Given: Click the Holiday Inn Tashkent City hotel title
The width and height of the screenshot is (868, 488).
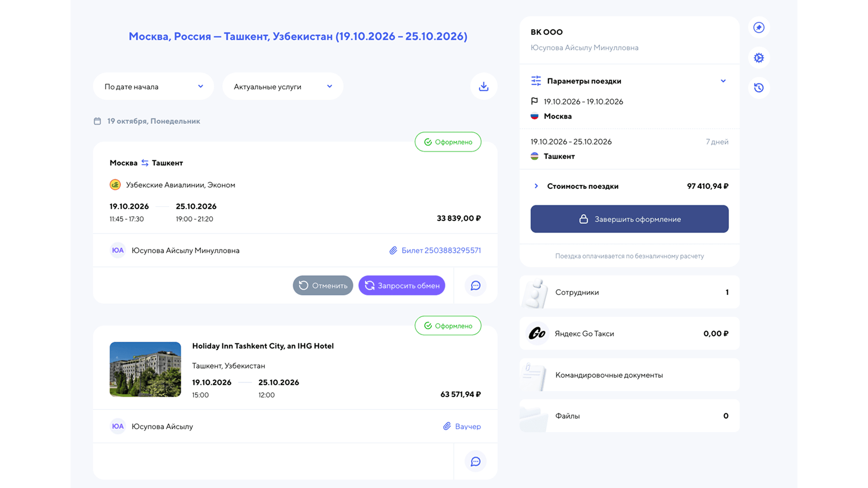Looking at the screenshot, I should (263, 346).
